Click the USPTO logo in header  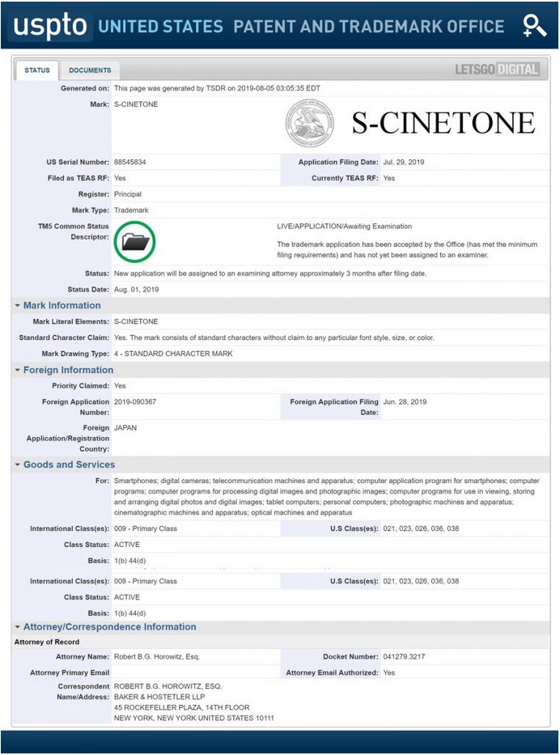tap(49, 26)
